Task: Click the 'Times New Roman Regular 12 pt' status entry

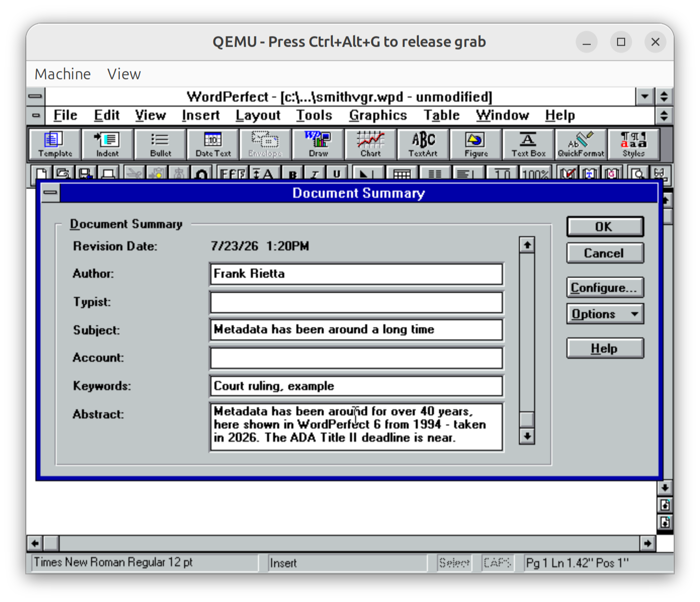Action: pos(145,563)
